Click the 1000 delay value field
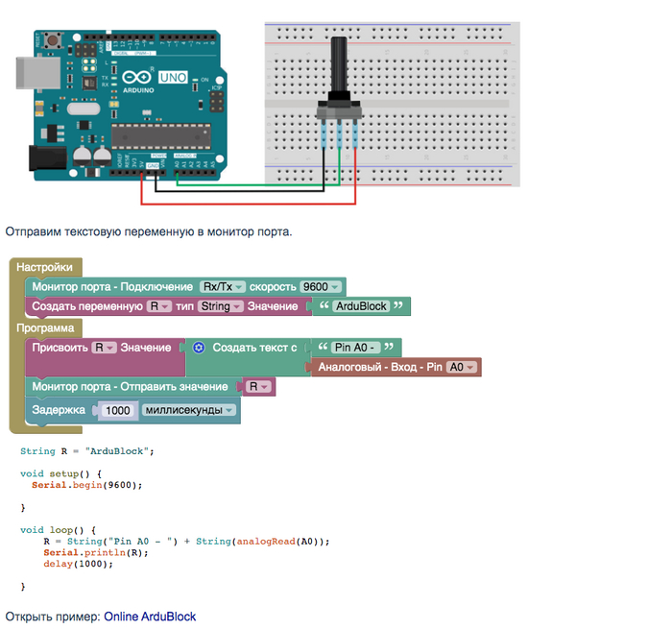 tap(116, 410)
